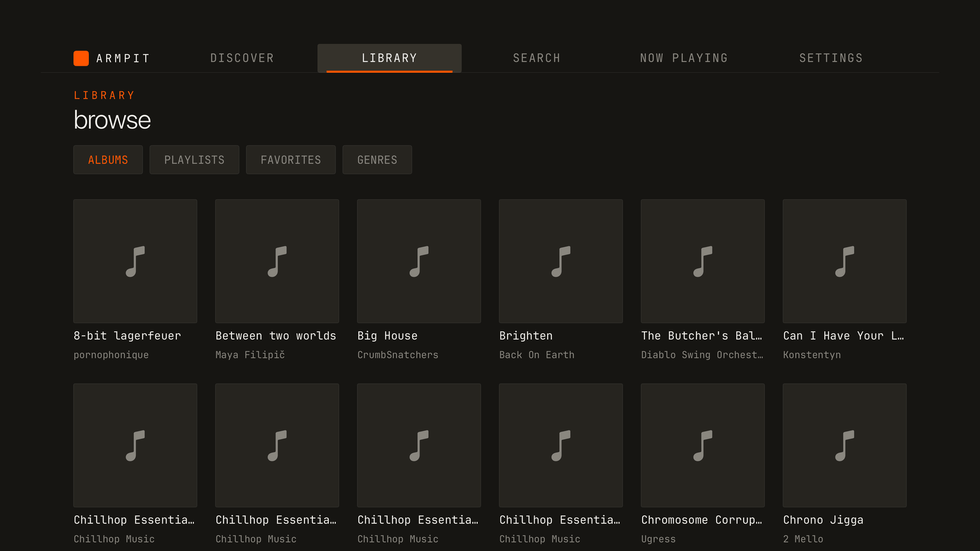Open the Settings tab
980x551 pixels.
(831, 58)
